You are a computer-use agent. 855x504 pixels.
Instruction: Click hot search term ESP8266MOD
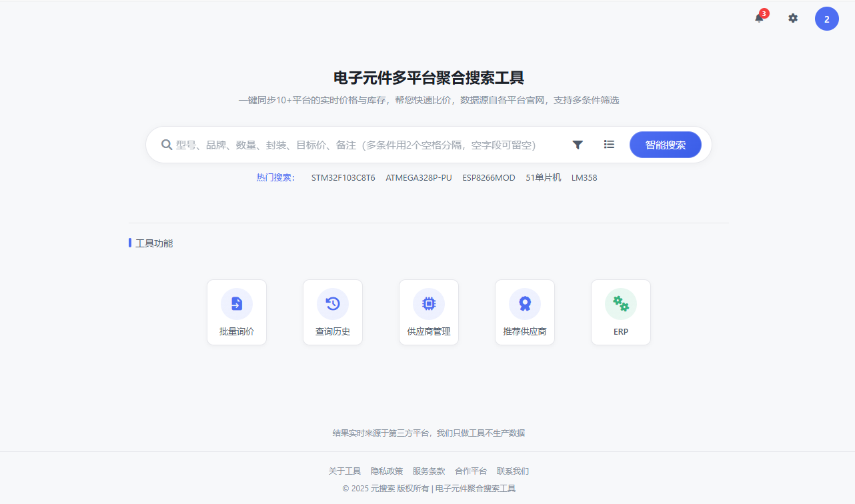[x=490, y=177]
